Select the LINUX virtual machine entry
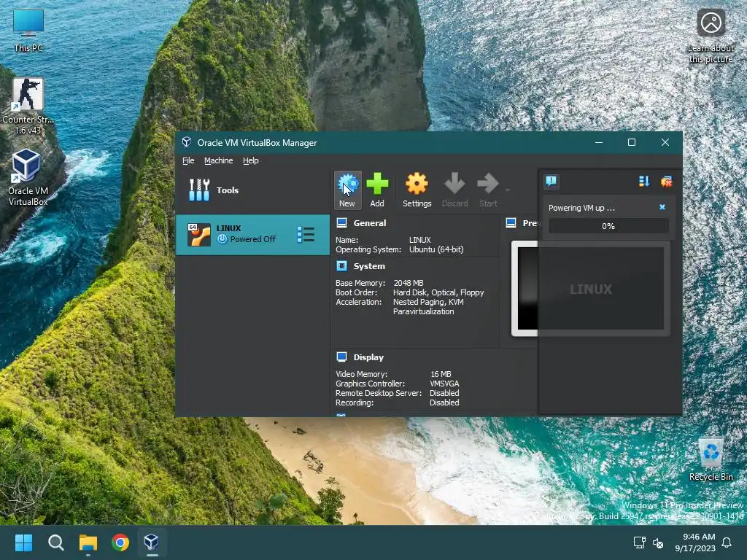Viewport: 747px width, 560px height. [x=252, y=234]
